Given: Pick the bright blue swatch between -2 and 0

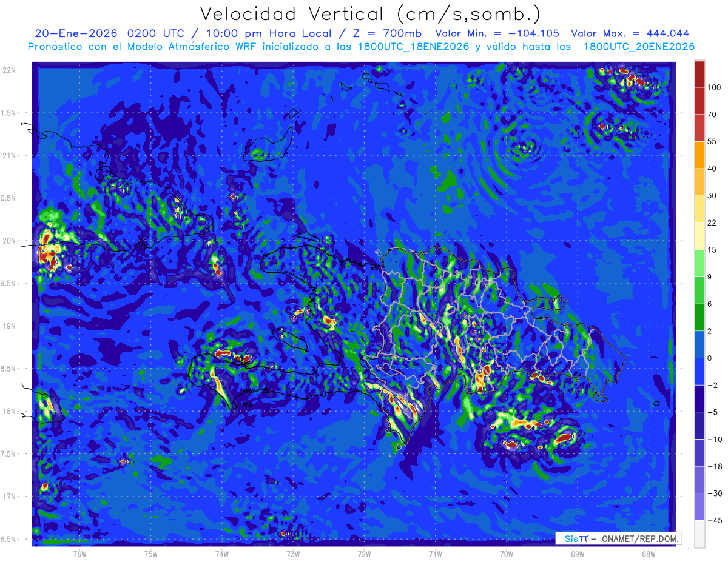Looking at the screenshot, I should click(699, 371).
